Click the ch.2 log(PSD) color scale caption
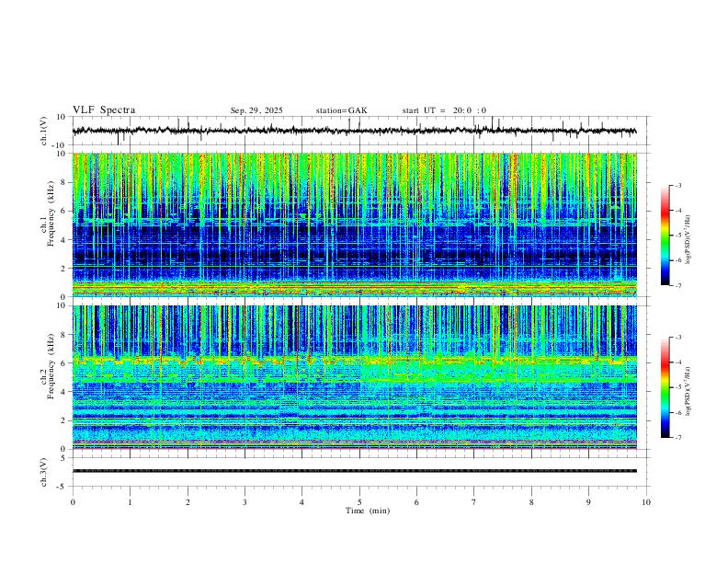Screen dimensions: 728x563 688,392
